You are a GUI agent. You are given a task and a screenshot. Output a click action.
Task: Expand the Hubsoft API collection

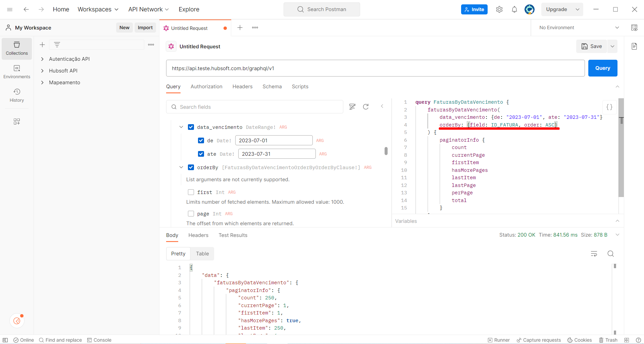coord(42,71)
